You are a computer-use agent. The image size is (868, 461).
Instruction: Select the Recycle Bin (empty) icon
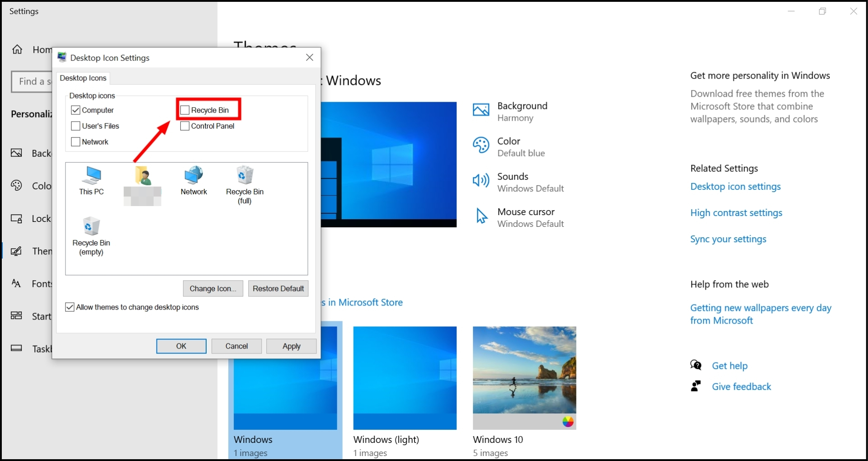coord(91,236)
